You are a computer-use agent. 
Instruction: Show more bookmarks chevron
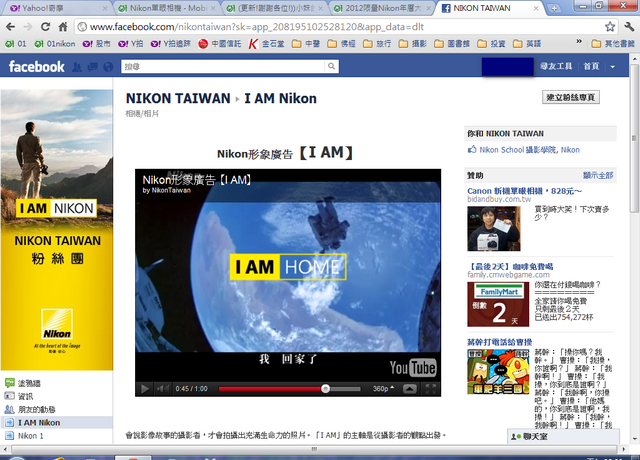click(579, 42)
